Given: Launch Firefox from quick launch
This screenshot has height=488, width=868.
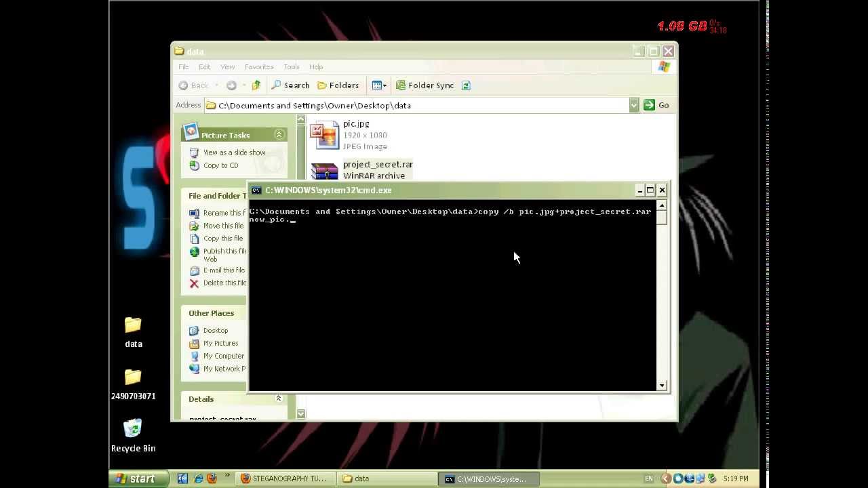Looking at the screenshot, I should click(x=212, y=479).
